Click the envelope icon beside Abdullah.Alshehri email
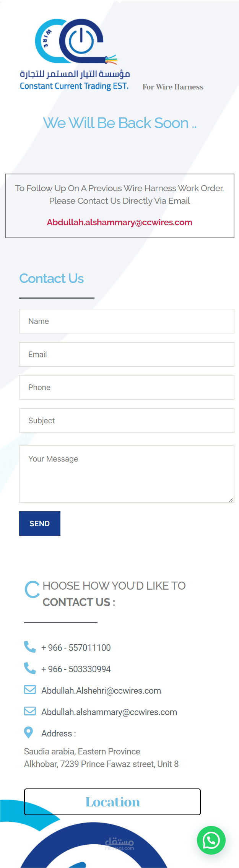Image resolution: width=239 pixels, height=868 pixels. point(30,689)
